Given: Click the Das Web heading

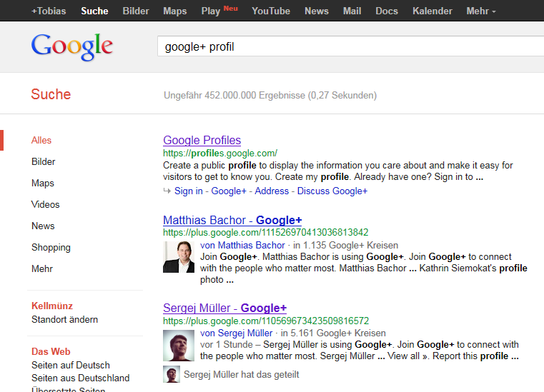Looking at the screenshot, I should (51, 352).
